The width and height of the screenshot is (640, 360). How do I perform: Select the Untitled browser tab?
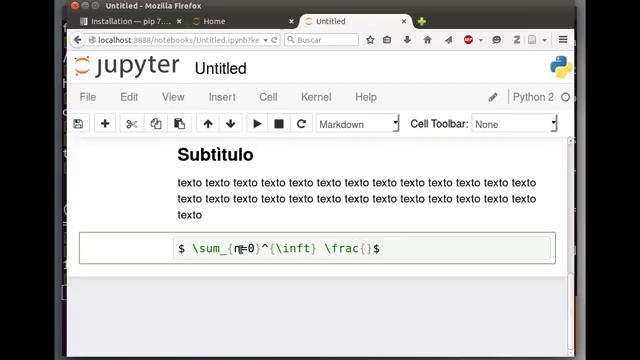click(x=355, y=21)
